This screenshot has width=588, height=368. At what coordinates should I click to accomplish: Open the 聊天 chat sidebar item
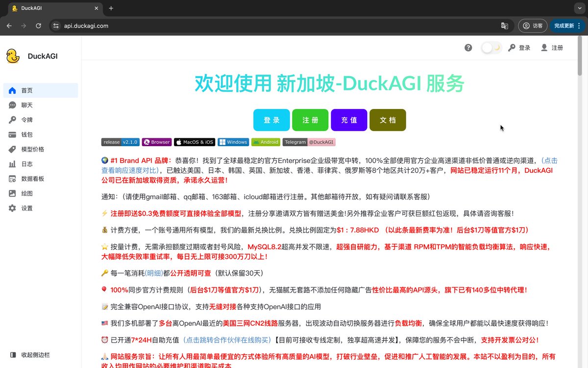pos(41,105)
